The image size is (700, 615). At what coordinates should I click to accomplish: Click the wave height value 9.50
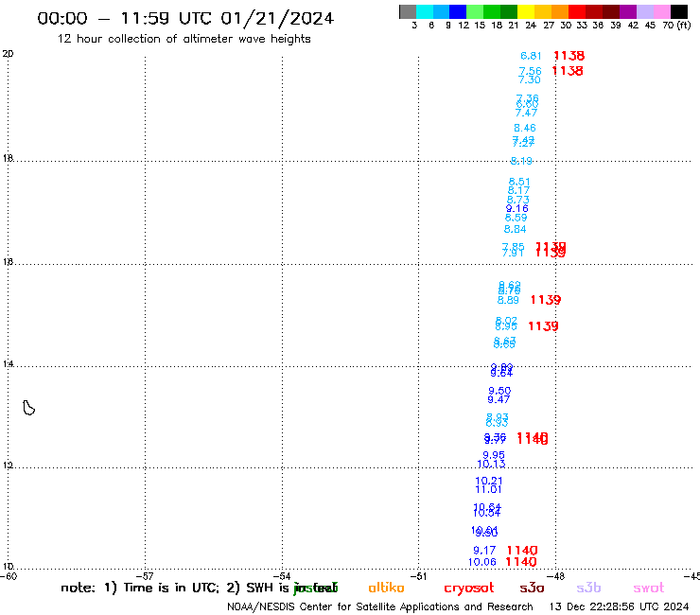pyautogui.click(x=499, y=391)
